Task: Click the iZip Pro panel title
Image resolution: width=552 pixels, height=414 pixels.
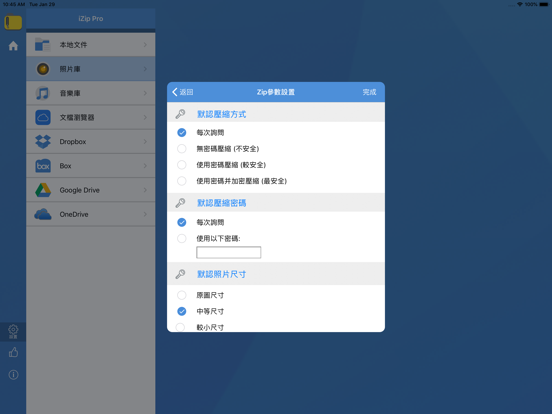Action: (x=91, y=19)
